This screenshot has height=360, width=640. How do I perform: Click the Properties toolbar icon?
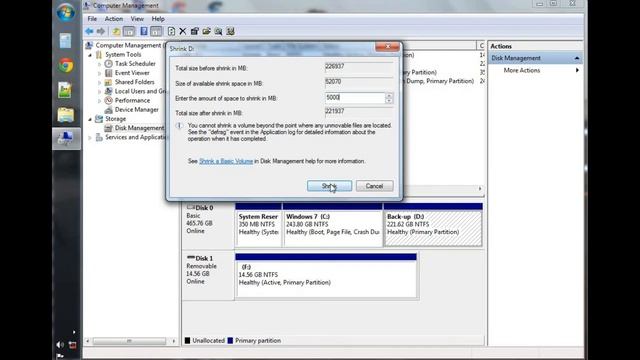[195, 31]
